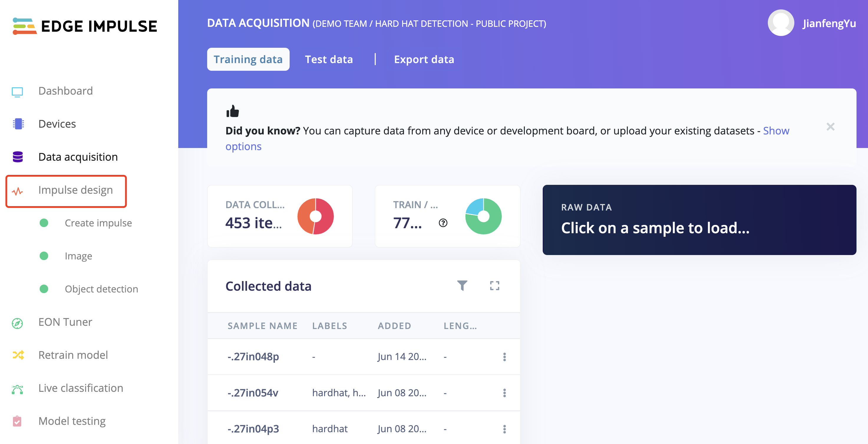Click the JianfengYu user avatar
Viewport: 868px width, 444px height.
click(x=780, y=23)
